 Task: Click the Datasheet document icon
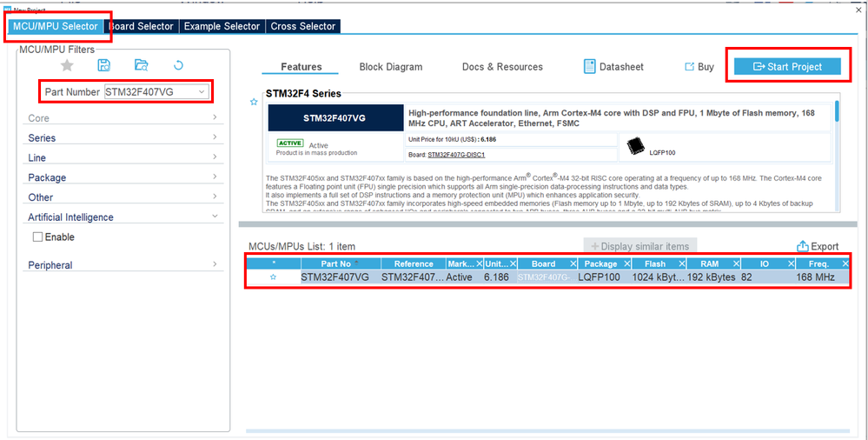590,66
